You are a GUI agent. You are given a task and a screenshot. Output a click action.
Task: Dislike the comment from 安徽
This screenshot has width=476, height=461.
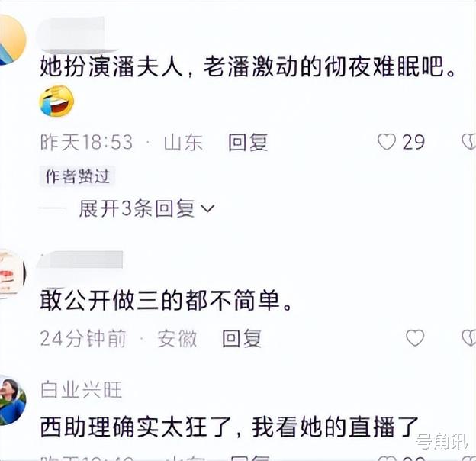[x=468, y=337]
